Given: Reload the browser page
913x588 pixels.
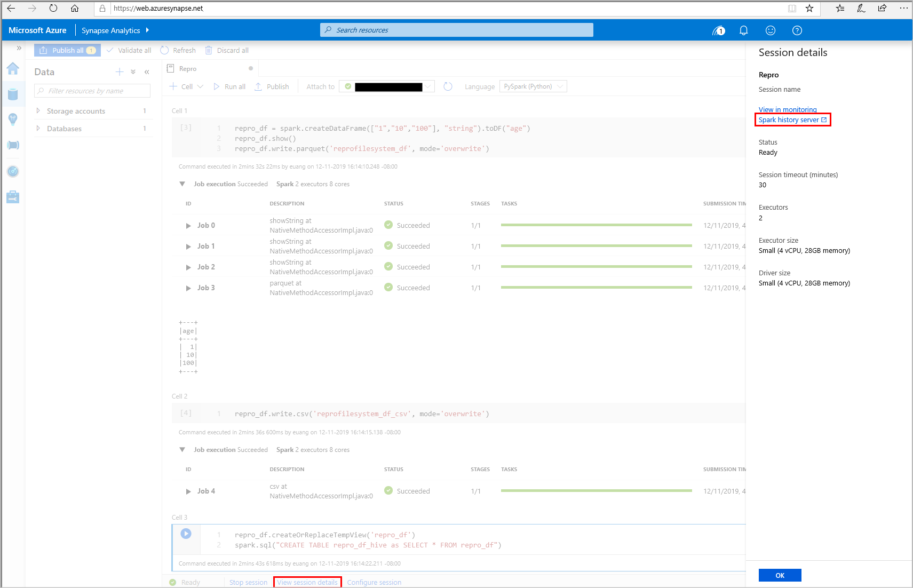Looking at the screenshot, I should coord(53,9).
